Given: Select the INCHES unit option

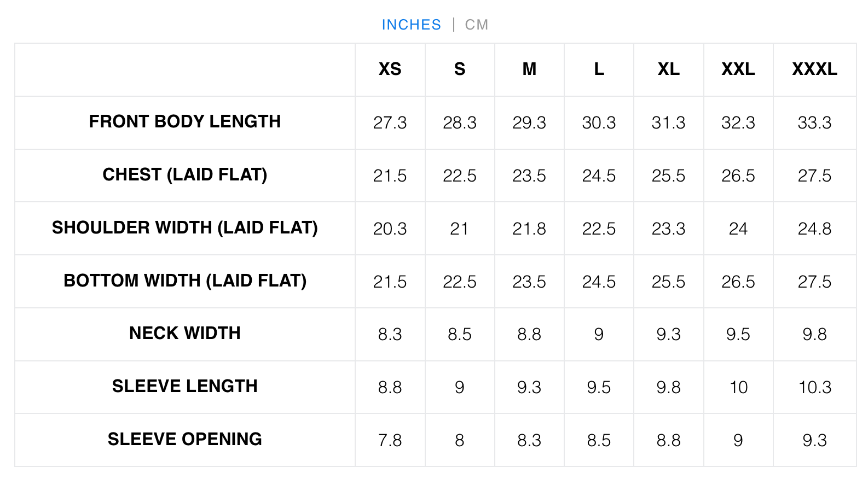Looking at the screenshot, I should coord(411,25).
